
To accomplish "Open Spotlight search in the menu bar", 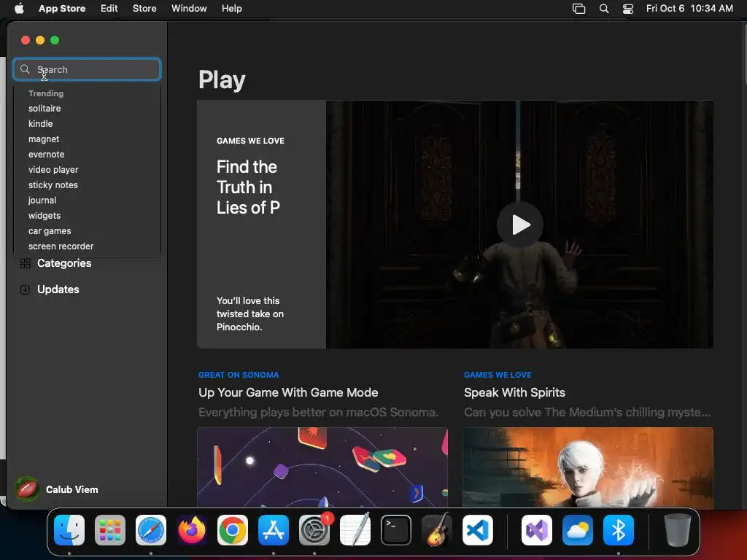I will (x=604, y=9).
